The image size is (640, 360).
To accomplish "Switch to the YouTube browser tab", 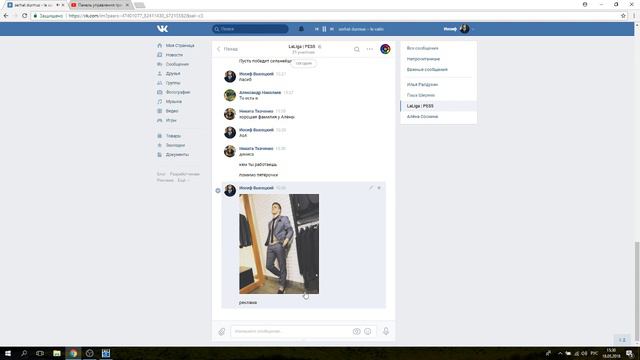I will 100,5.
